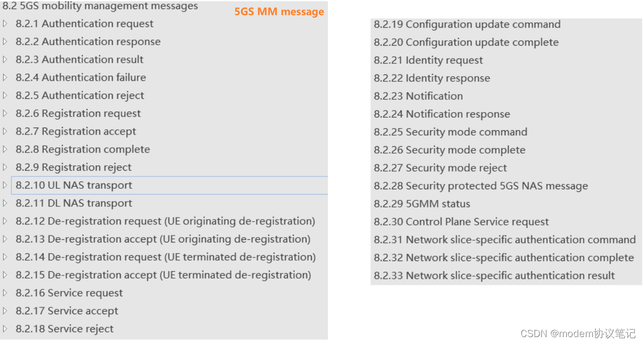Viewport: 644px width, 344px height.
Task: Click 8.2.19 Configuration update command
Action: pos(467,24)
